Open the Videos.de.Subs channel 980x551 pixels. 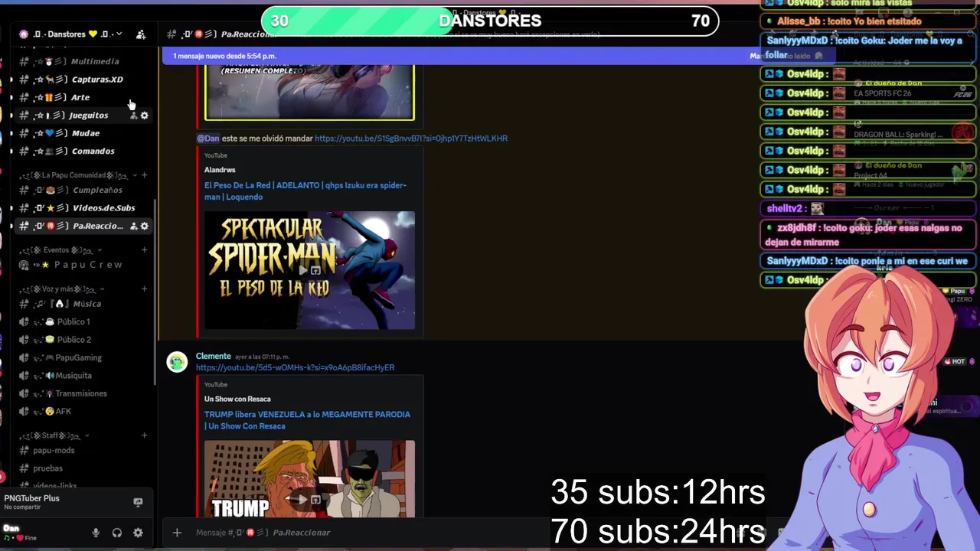pyautogui.click(x=83, y=208)
